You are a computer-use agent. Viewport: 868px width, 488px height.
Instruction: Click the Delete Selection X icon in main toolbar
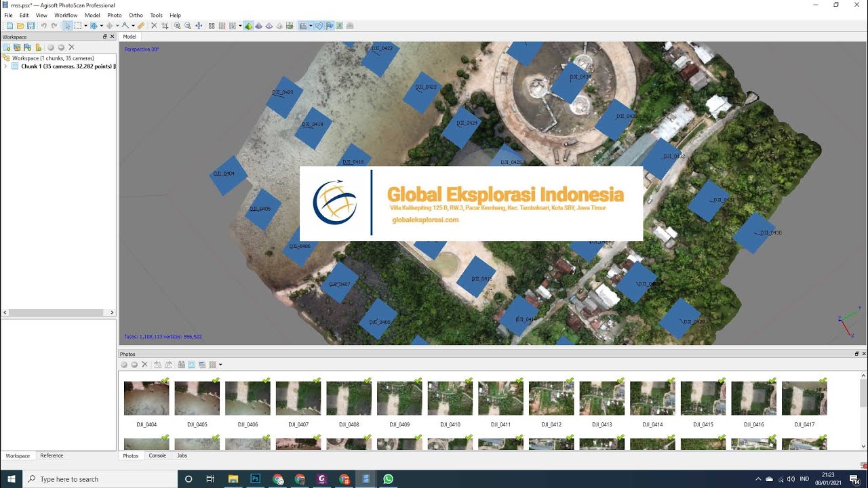(x=154, y=26)
